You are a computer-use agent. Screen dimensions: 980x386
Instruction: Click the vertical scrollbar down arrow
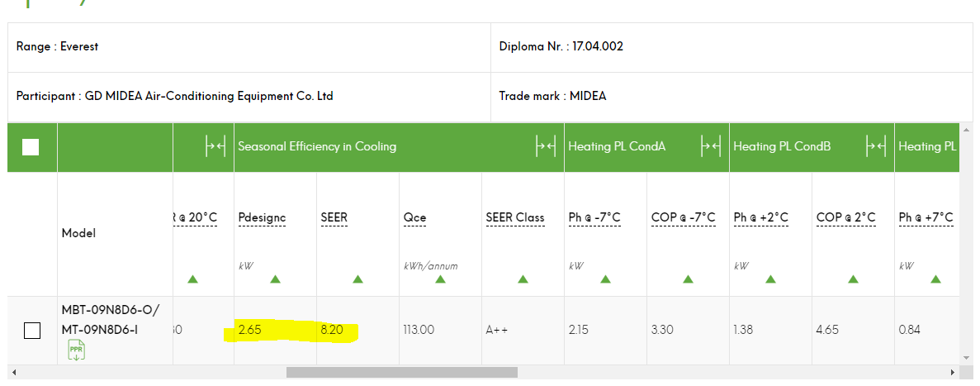tap(967, 358)
